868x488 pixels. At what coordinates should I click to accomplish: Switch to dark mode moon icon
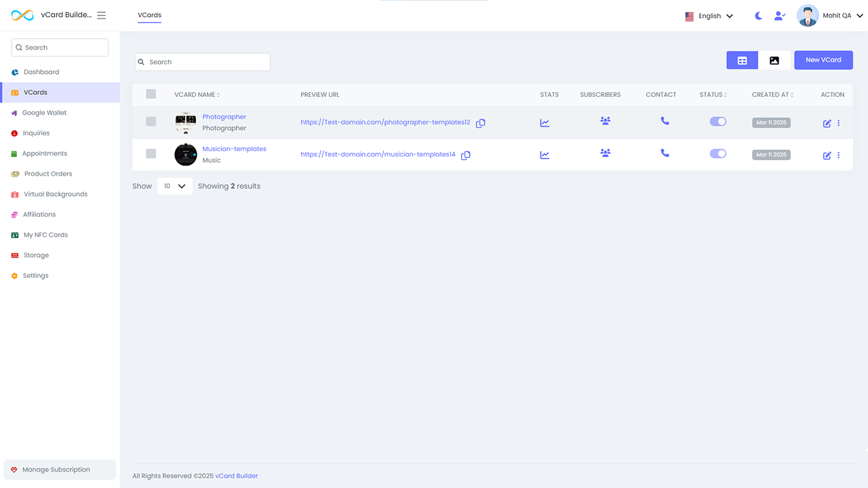pyautogui.click(x=758, y=16)
